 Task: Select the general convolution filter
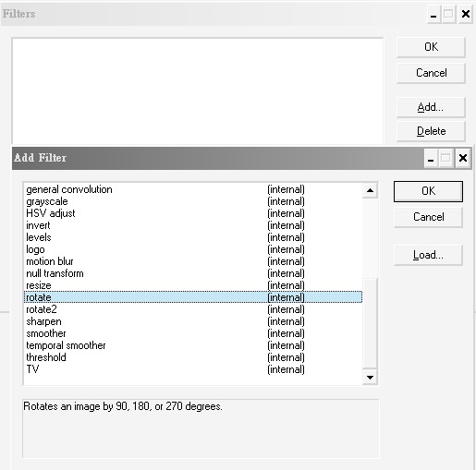click(193, 189)
